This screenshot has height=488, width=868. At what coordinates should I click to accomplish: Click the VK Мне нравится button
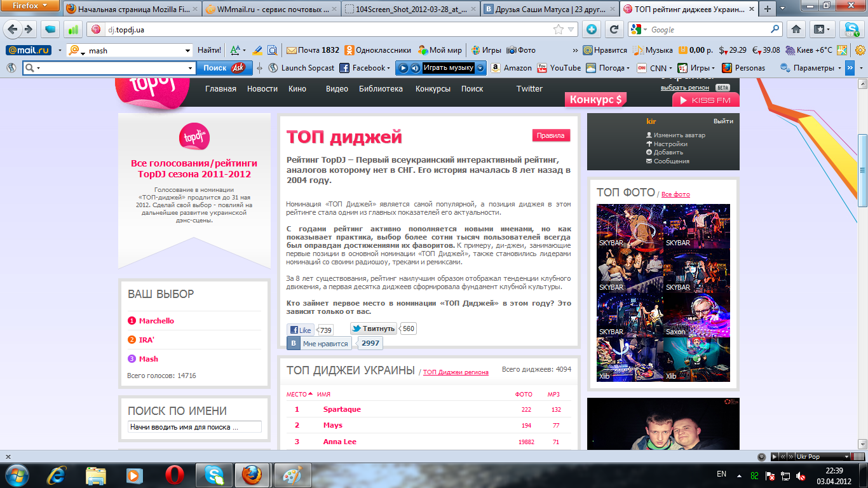[x=319, y=343]
